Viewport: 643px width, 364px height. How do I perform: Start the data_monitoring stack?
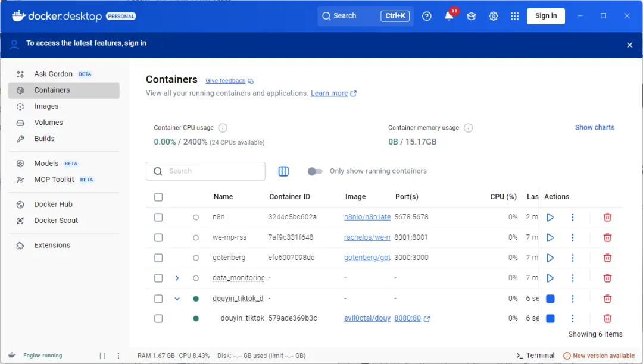click(550, 278)
